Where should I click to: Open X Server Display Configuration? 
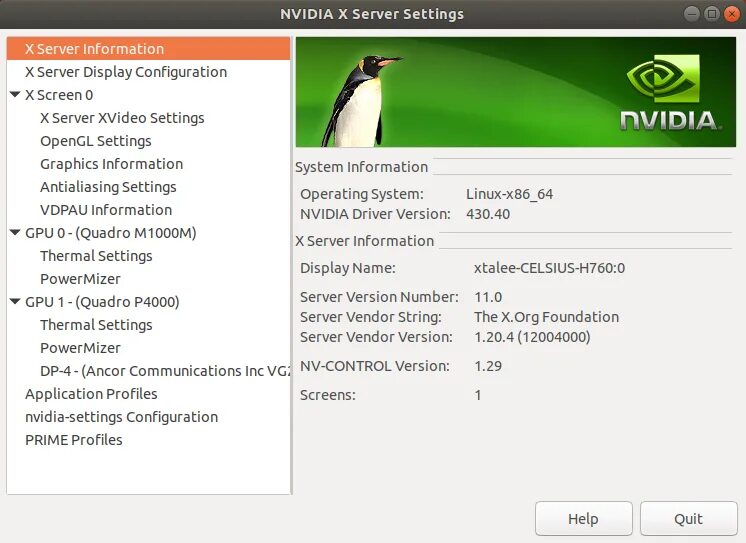pyautogui.click(x=126, y=72)
